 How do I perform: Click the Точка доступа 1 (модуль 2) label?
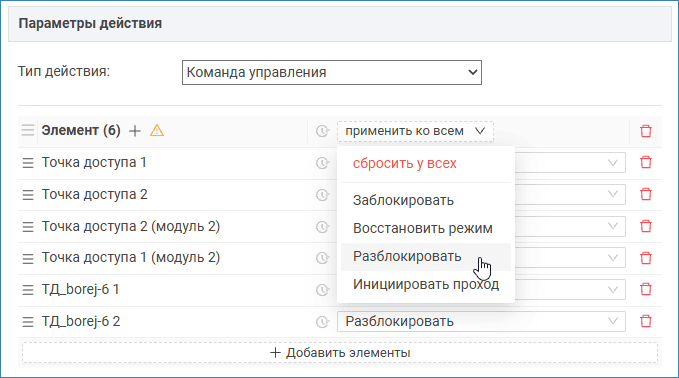(x=131, y=258)
